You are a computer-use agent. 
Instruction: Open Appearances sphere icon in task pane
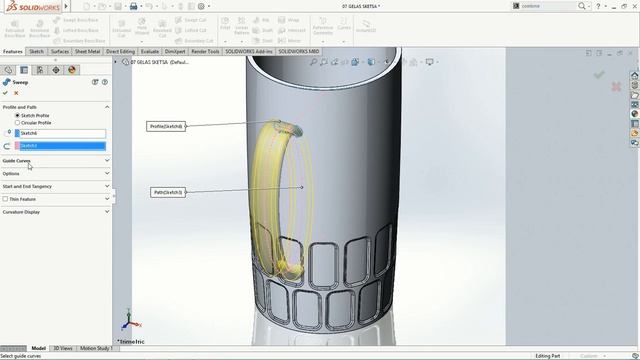click(635, 114)
